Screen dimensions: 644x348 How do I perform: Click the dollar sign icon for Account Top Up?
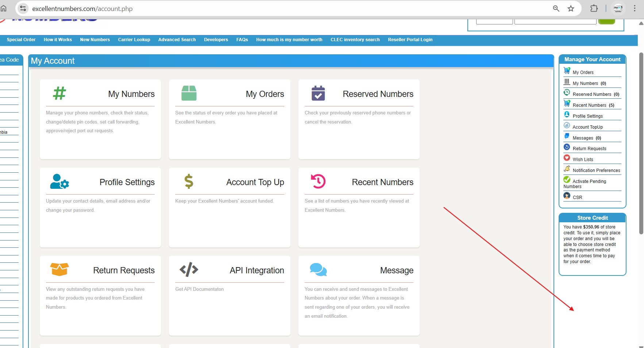click(x=189, y=181)
